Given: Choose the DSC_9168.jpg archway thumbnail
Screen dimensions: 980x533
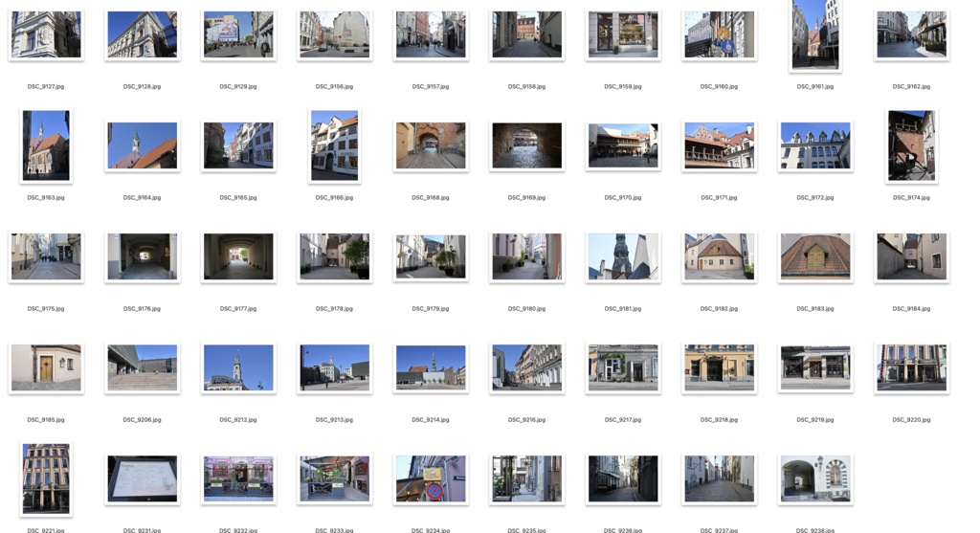Looking at the screenshot, I should tap(431, 145).
